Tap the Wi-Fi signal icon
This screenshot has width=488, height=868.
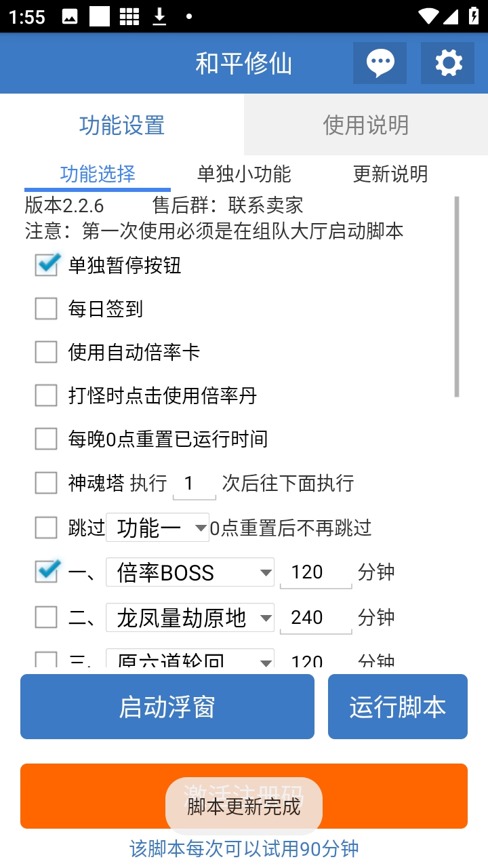click(428, 17)
